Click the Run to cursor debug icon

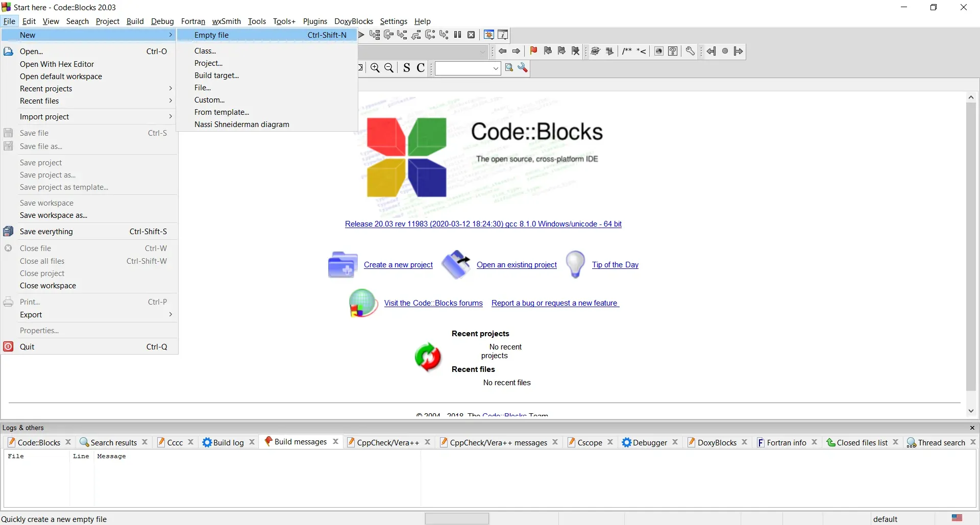point(375,35)
